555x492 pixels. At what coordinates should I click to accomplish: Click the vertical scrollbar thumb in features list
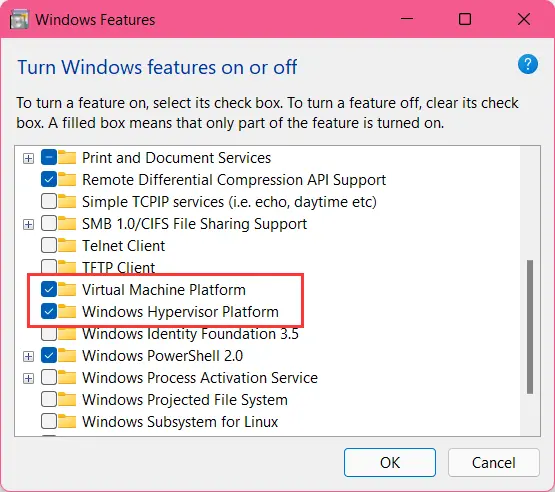click(x=530, y=327)
